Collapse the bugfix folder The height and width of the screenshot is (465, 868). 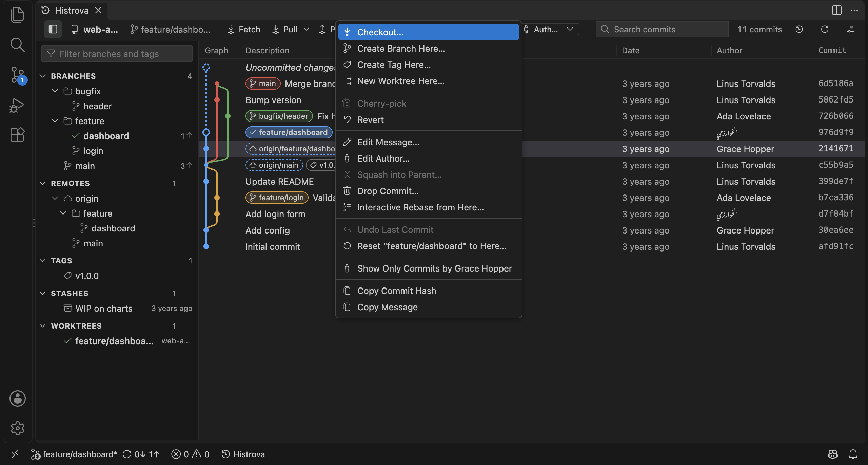[55, 91]
